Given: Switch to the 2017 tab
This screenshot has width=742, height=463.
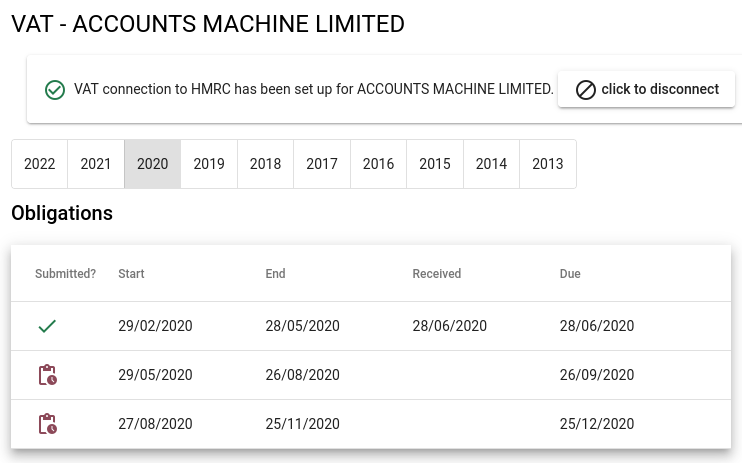Looking at the screenshot, I should tap(322, 164).
